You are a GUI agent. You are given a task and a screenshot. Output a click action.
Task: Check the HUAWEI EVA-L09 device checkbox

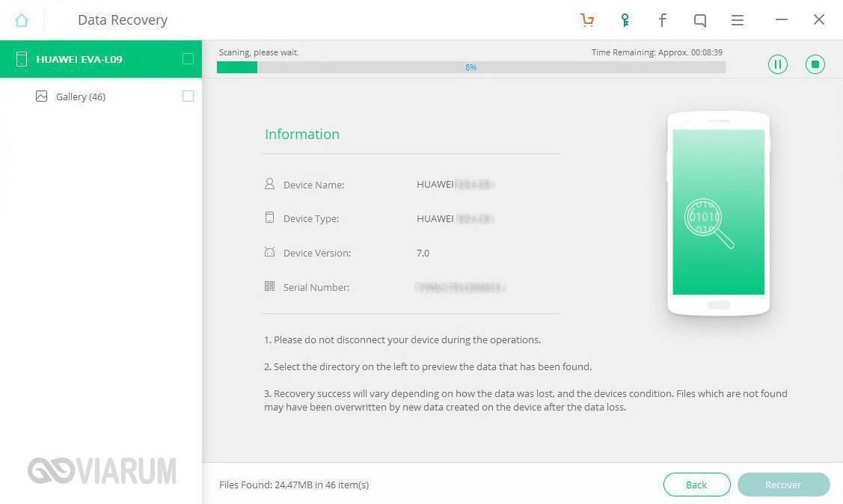[188, 59]
